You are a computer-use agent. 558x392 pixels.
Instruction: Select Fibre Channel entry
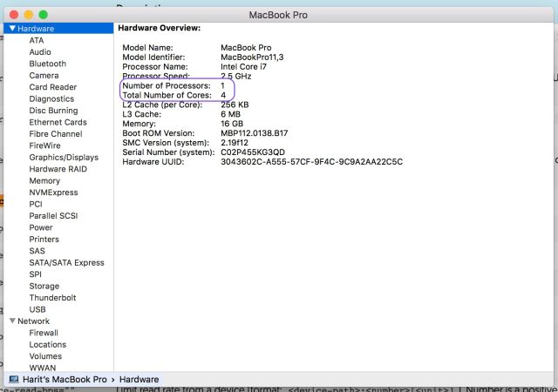tap(56, 134)
